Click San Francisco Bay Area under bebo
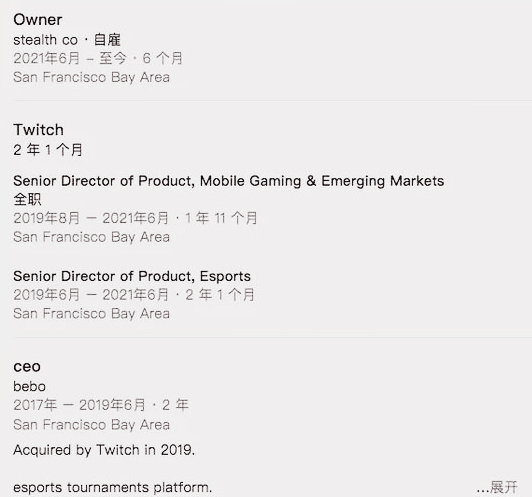The height and width of the screenshot is (497, 532). (x=92, y=425)
